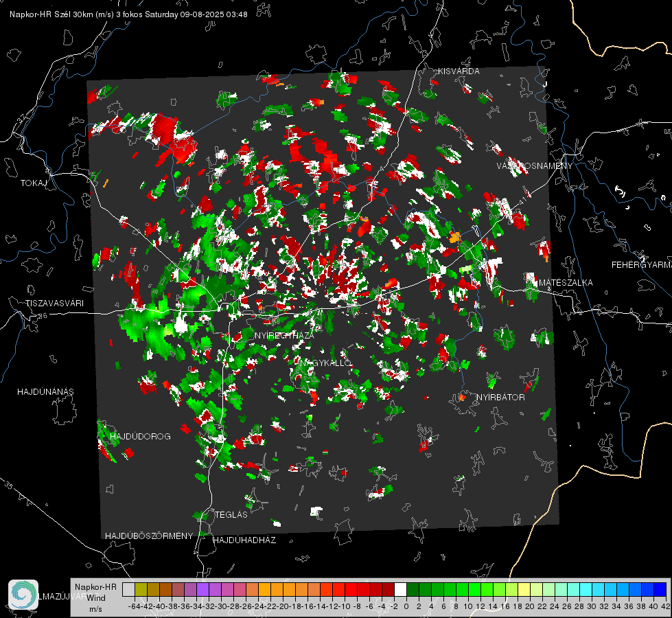Select the TÉGLÁS town label
This screenshot has height=618, width=672.
pyautogui.click(x=231, y=514)
